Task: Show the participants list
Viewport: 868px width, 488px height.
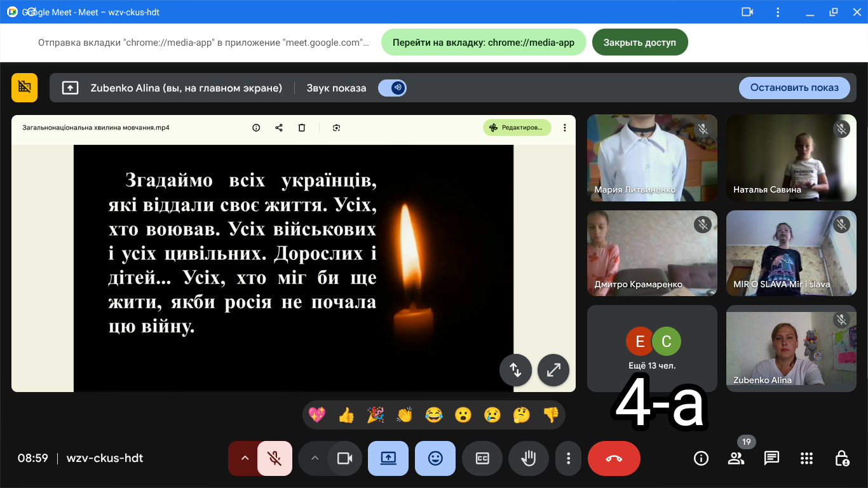Action: [x=736, y=458]
